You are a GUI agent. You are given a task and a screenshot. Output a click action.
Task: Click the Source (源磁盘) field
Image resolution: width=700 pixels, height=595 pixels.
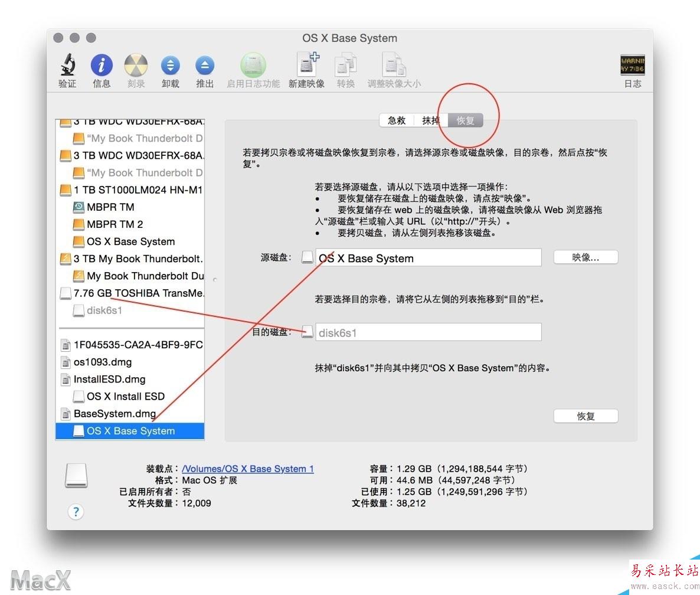coord(428,257)
